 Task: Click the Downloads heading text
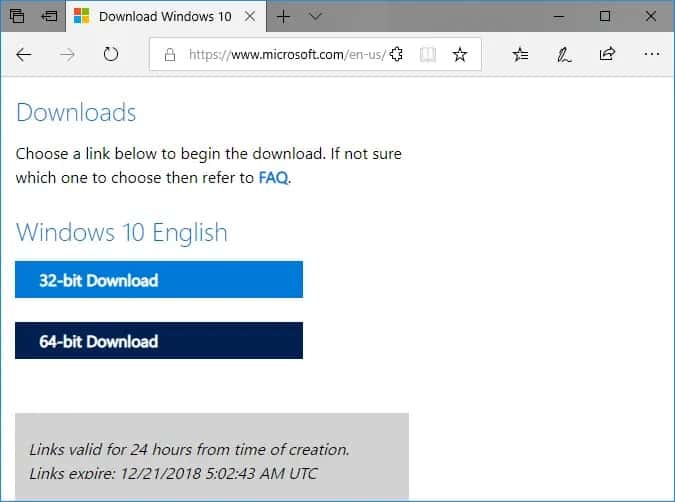coord(76,112)
